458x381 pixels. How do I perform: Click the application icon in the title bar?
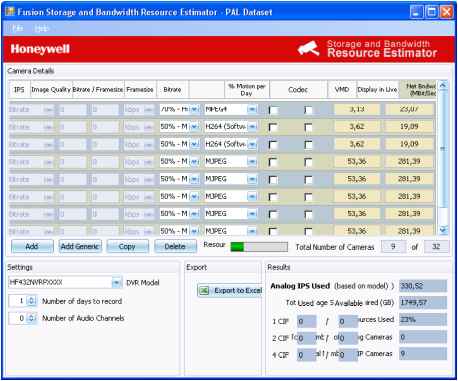(10, 12)
